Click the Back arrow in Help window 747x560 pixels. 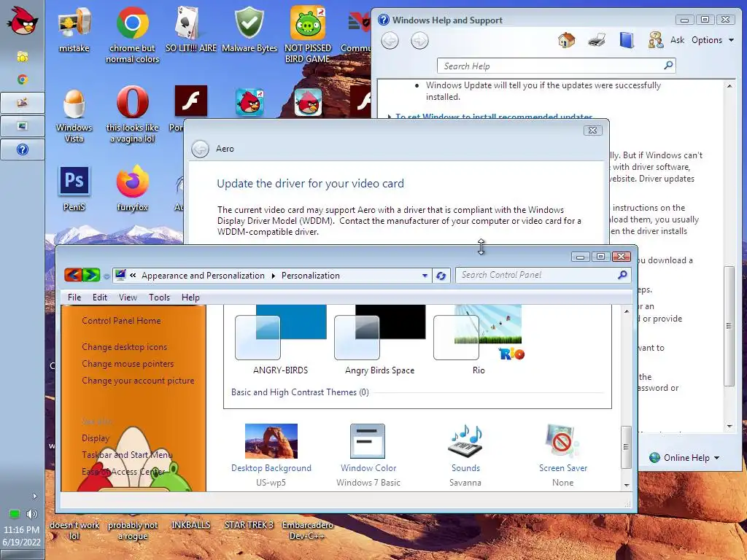click(390, 41)
